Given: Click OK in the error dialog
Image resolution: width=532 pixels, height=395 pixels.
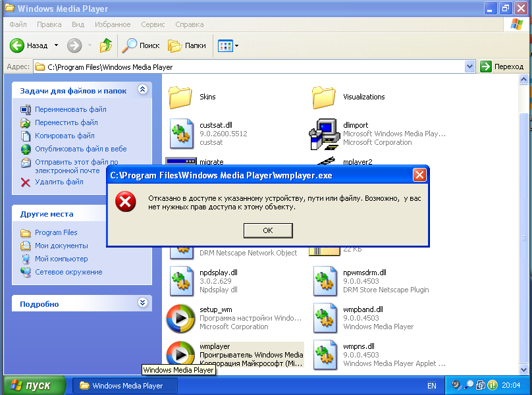Looking at the screenshot, I should (268, 230).
